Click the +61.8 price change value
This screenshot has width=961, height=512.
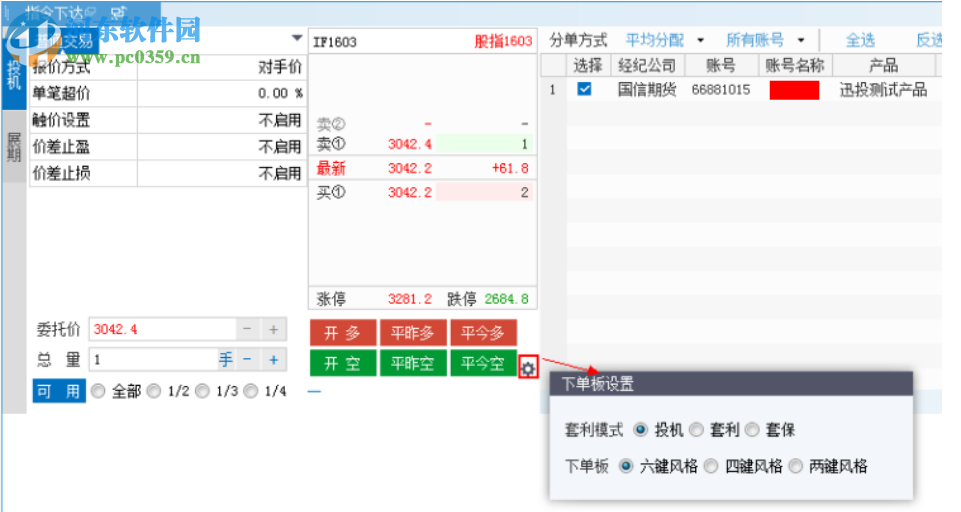click(510, 168)
